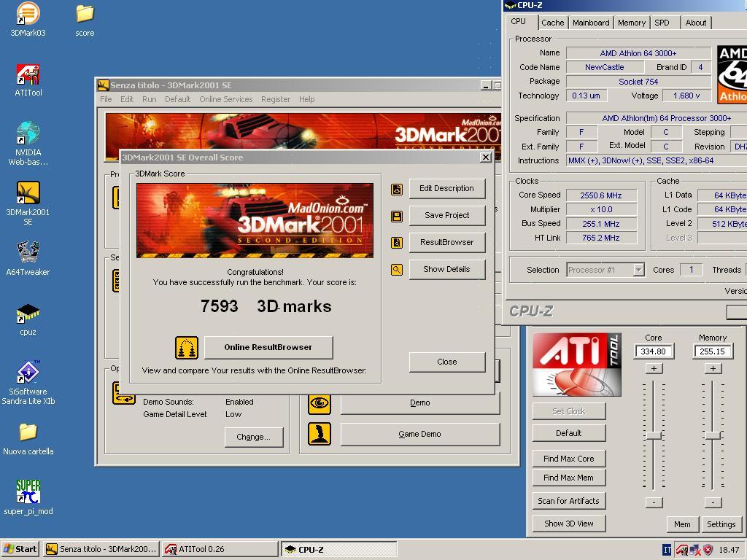Open the Register menu in 3DMark2001
This screenshot has height=560, width=747.
[x=275, y=99]
